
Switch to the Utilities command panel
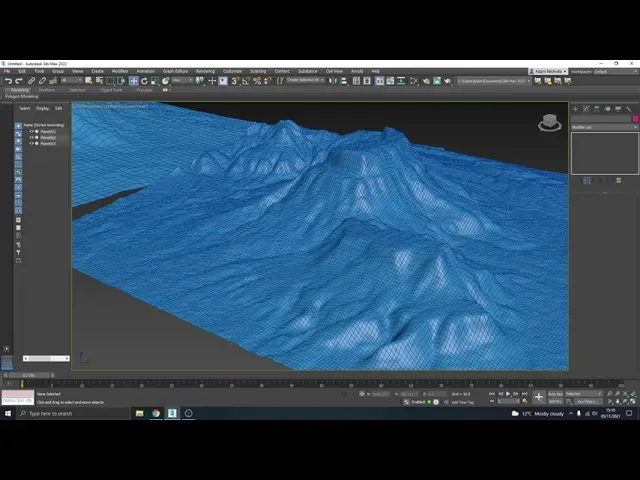coord(630,107)
